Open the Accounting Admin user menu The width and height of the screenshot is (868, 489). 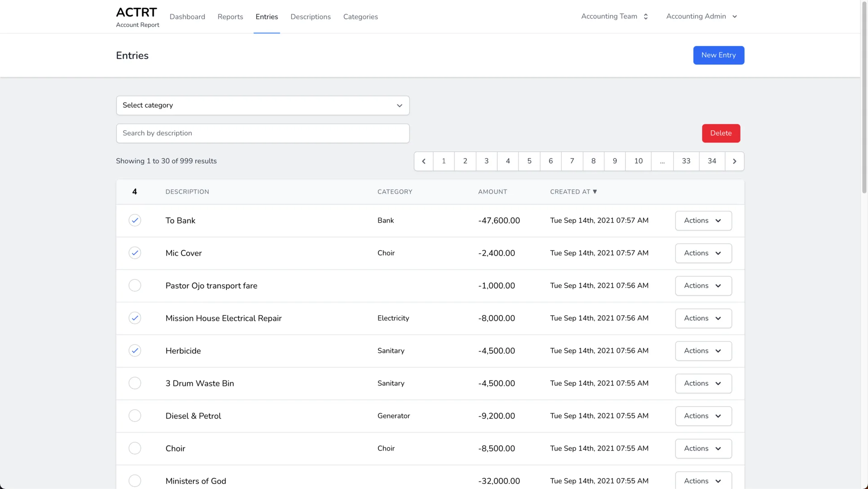click(702, 16)
